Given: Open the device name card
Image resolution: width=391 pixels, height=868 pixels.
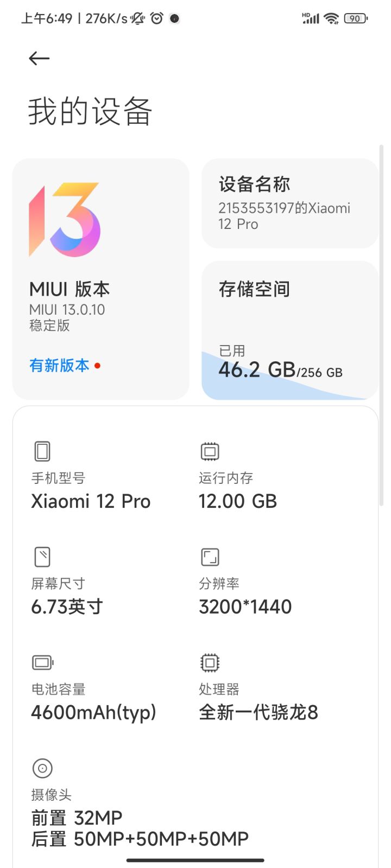Looking at the screenshot, I should (x=289, y=203).
